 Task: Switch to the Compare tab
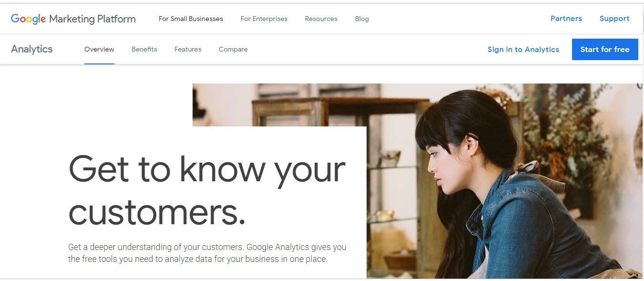click(x=233, y=49)
